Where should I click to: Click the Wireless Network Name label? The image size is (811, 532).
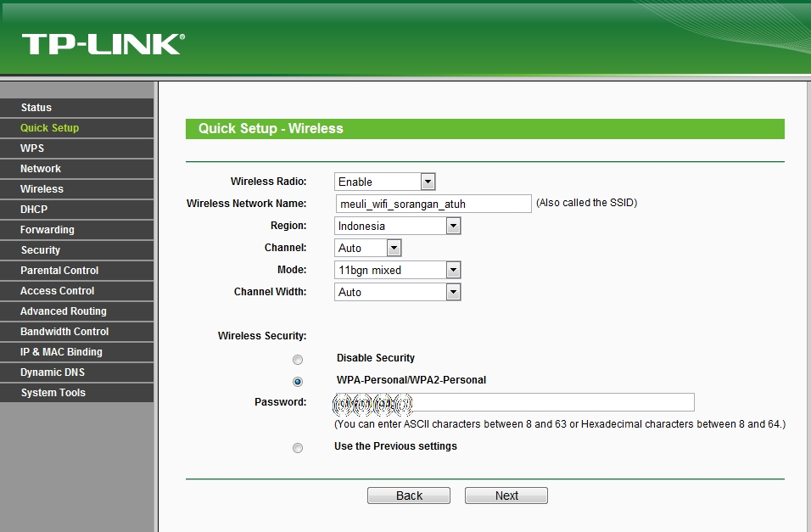[246, 204]
